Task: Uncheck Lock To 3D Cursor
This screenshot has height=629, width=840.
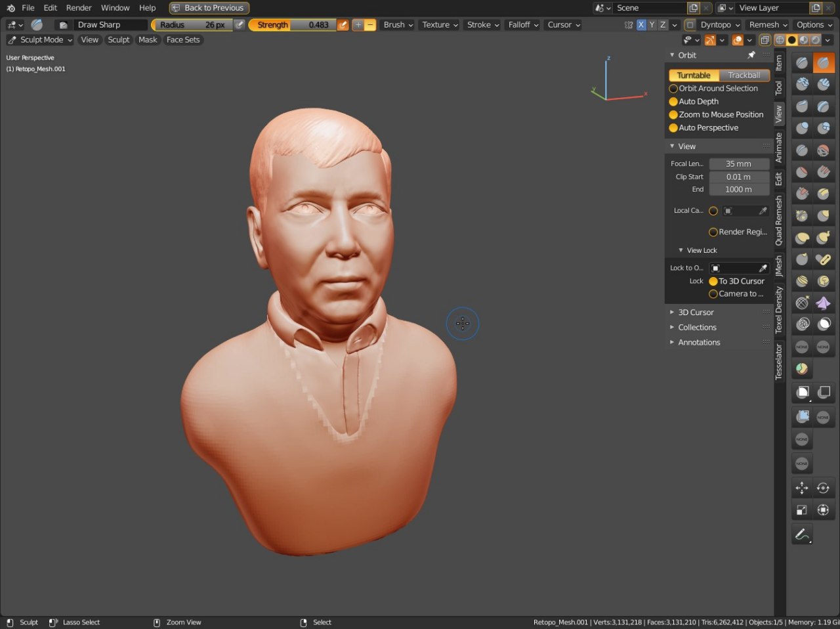Action: [713, 281]
